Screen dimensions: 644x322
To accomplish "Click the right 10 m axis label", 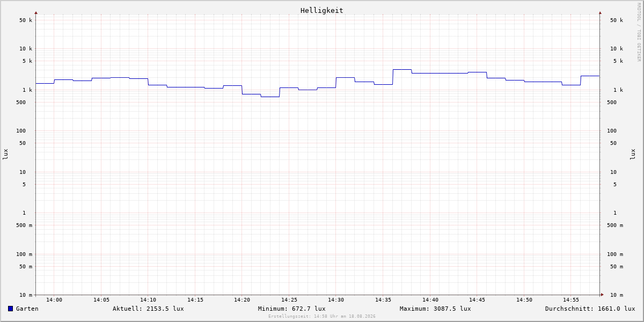I will [617, 295].
